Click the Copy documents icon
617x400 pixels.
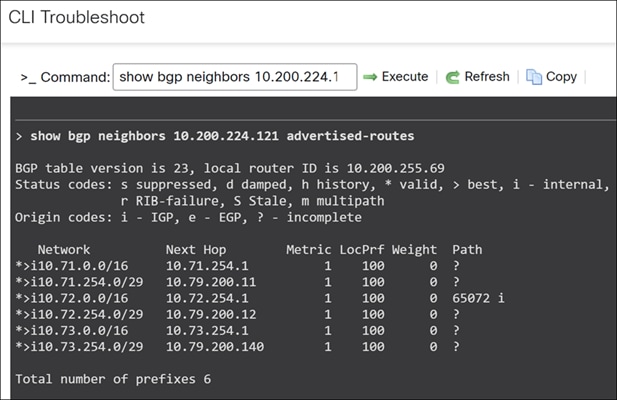534,77
